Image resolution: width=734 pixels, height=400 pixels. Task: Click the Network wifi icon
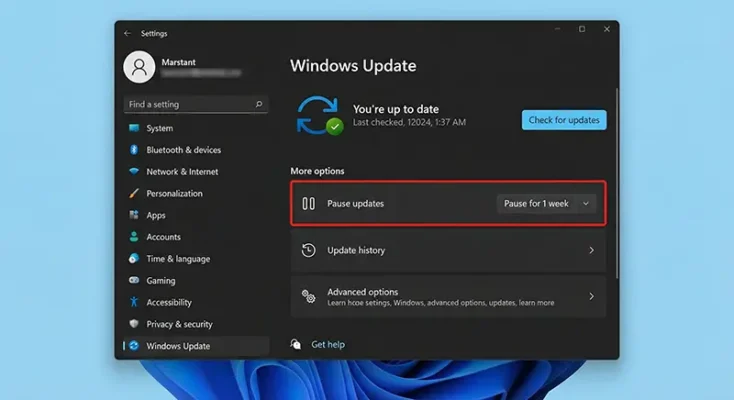pos(134,171)
